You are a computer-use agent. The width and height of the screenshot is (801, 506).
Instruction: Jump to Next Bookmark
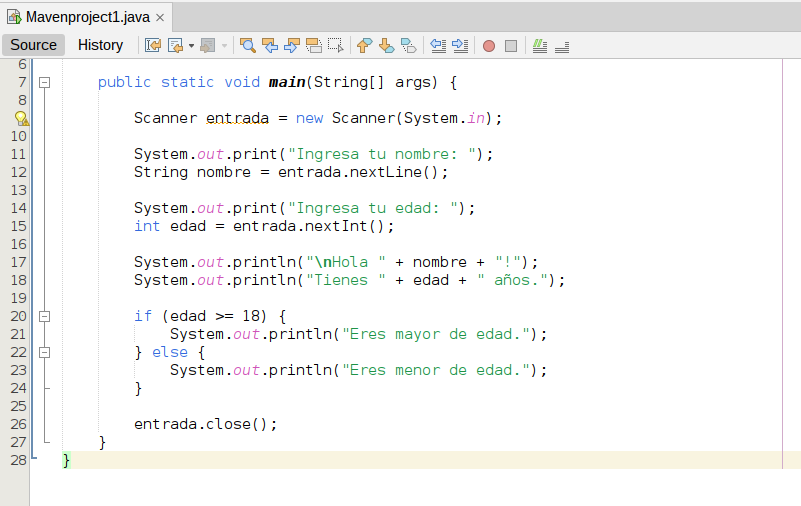point(386,45)
